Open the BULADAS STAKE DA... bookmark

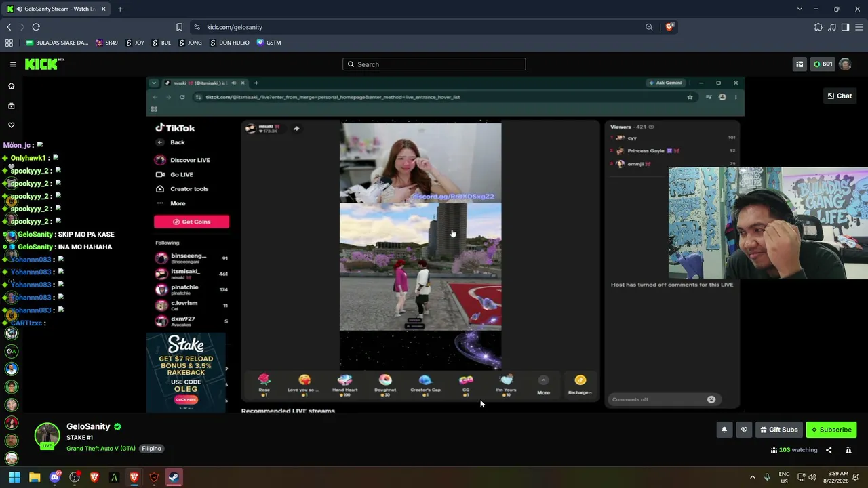click(x=57, y=43)
